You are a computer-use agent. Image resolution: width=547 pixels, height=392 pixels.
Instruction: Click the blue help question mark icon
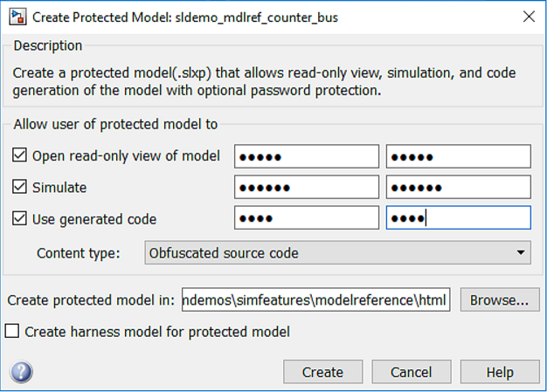22,373
